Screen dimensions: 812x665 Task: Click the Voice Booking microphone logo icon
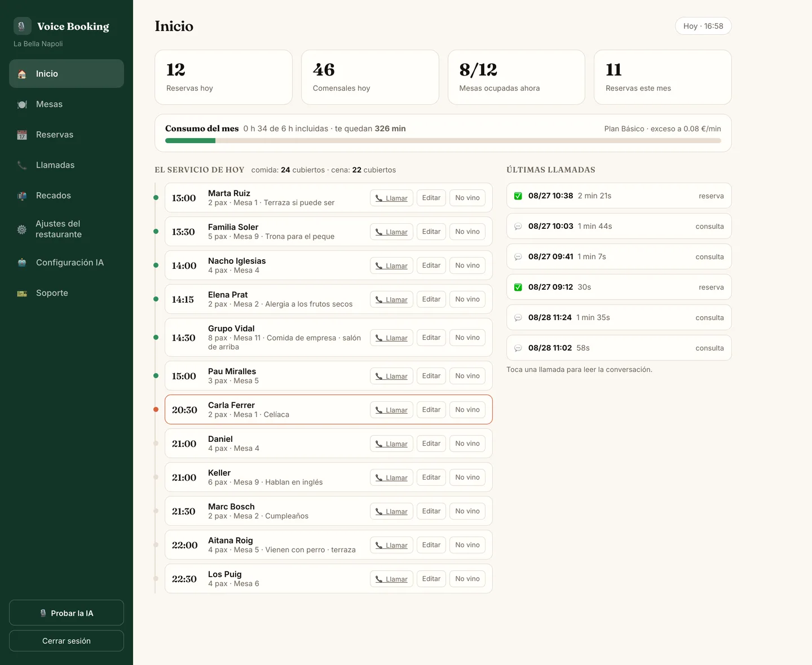(22, 26)
